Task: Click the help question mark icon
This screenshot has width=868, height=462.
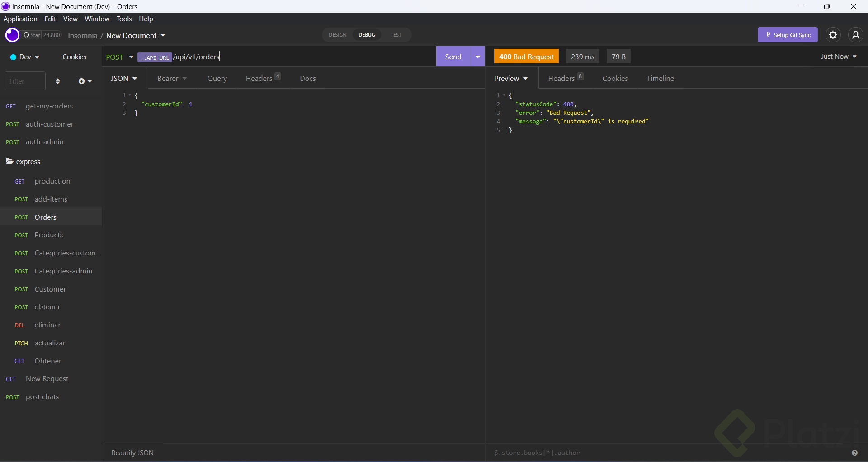Action: [854, 453]
